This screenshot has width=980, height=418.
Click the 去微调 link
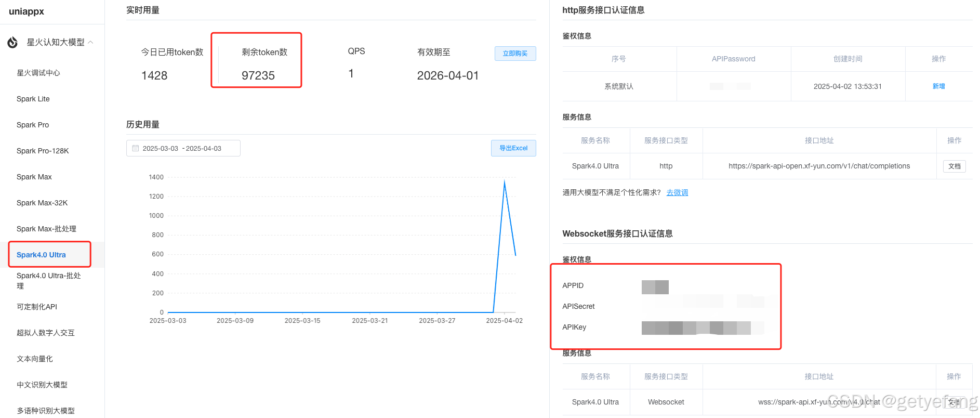click(x=677, y=192)
